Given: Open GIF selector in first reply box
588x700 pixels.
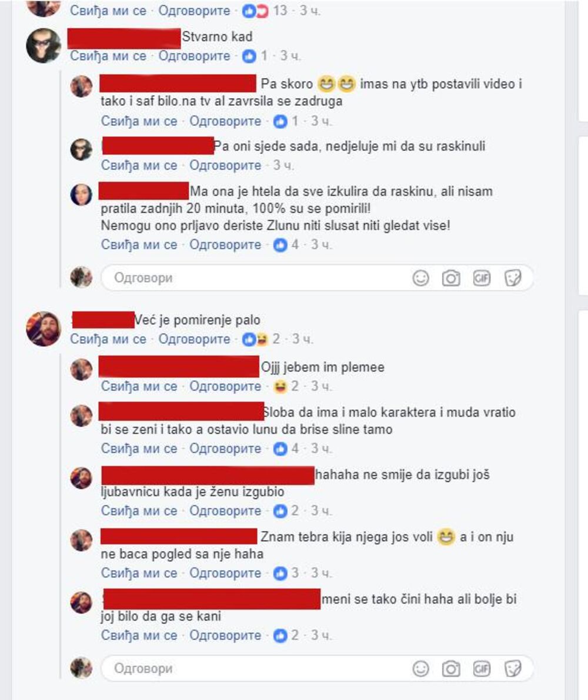Looking at the screenshot, I should (482, 278).
